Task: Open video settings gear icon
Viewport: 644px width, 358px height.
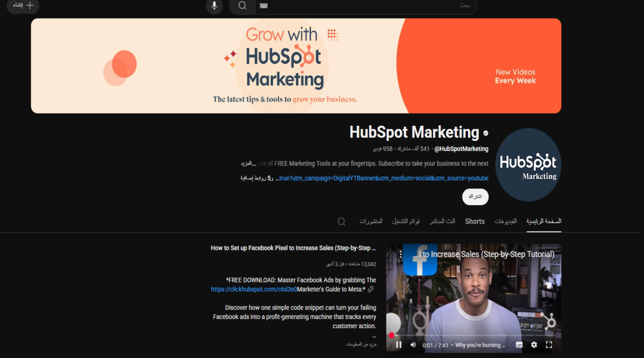Action: [534, 345]
